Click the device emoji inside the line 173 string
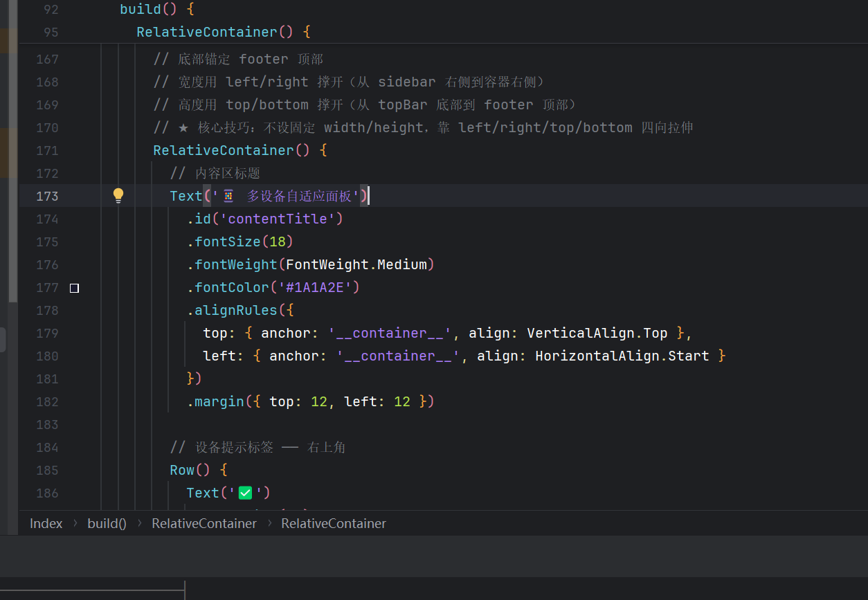The width and height of the screenshot is (868, 600). [x=229, y=197]
